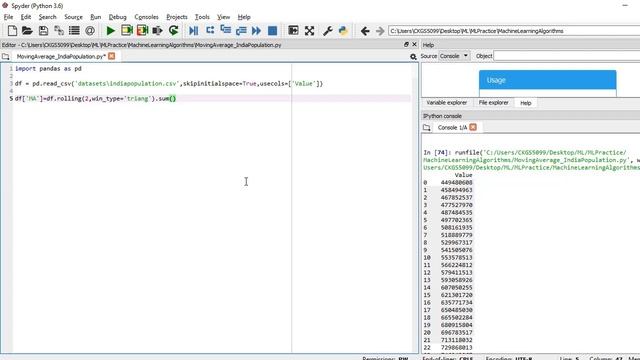Click the 'In [74]:' console prompt
Viewport: 640px width, 360px height.
[437, 152]
